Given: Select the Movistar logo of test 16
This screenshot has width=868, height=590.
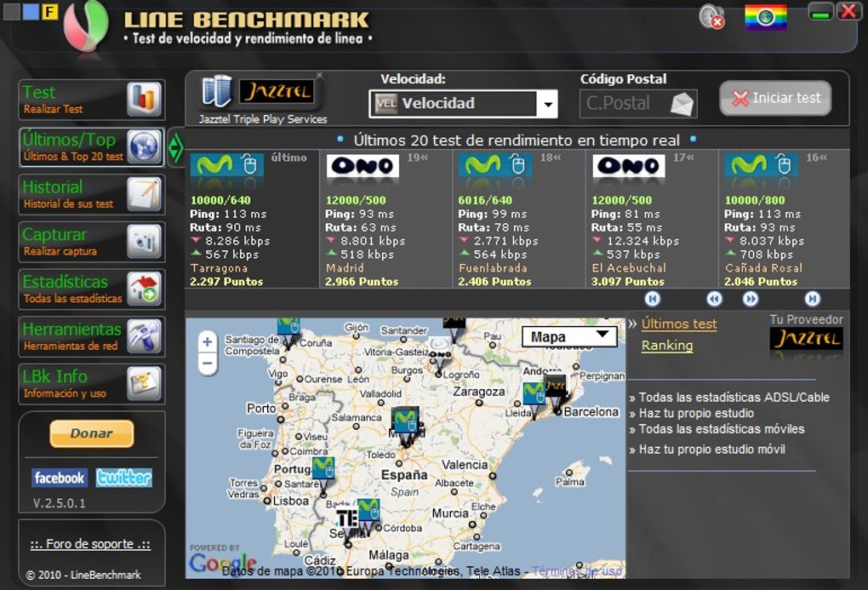Looking at the screenshot, I should [x=762, y=166].
